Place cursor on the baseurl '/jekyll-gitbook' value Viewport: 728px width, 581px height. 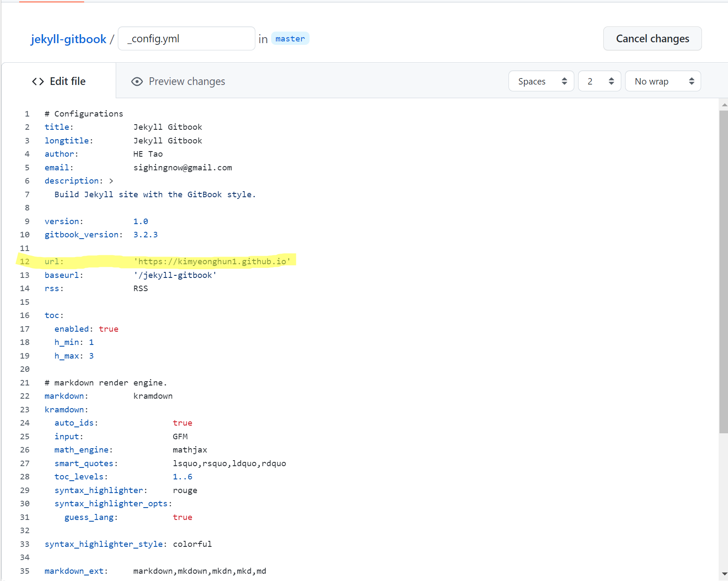pos(175,275)
